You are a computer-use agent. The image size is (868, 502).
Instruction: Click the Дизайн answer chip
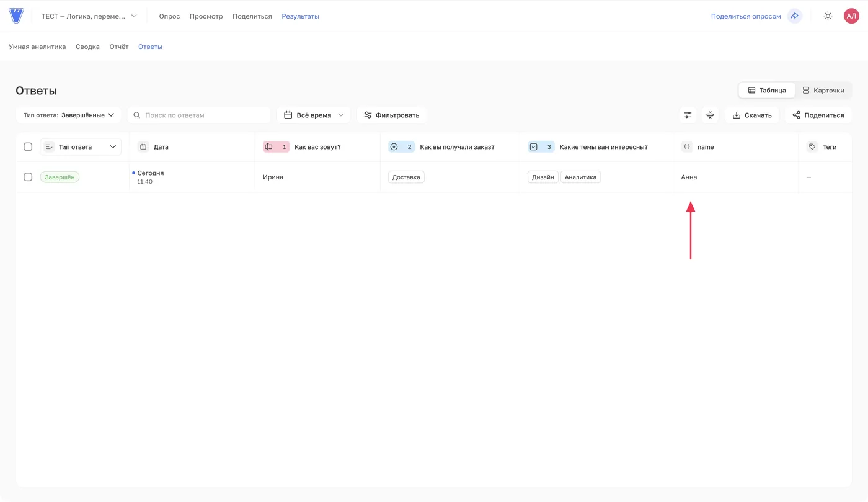click(542, 177)
